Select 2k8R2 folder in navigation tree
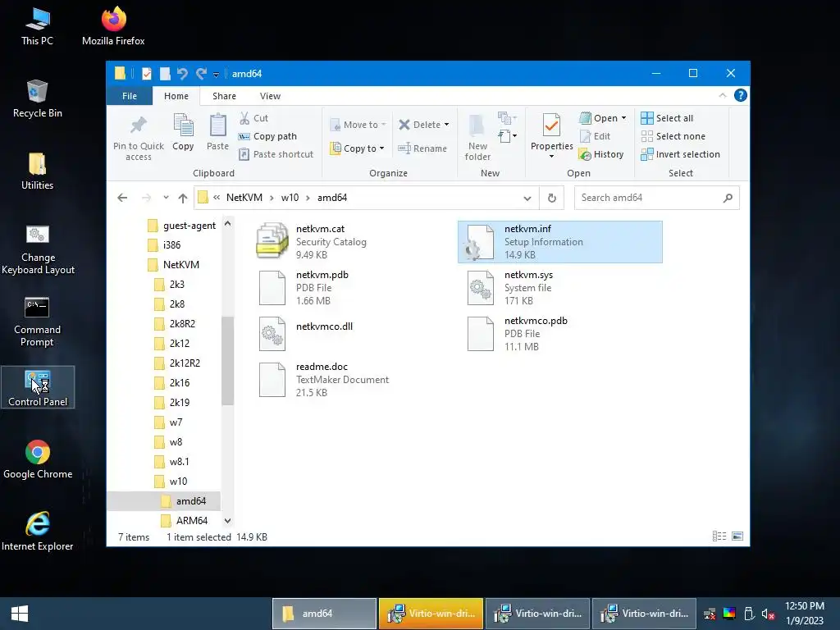Screen dimensions: 840x630 point(176,323)
